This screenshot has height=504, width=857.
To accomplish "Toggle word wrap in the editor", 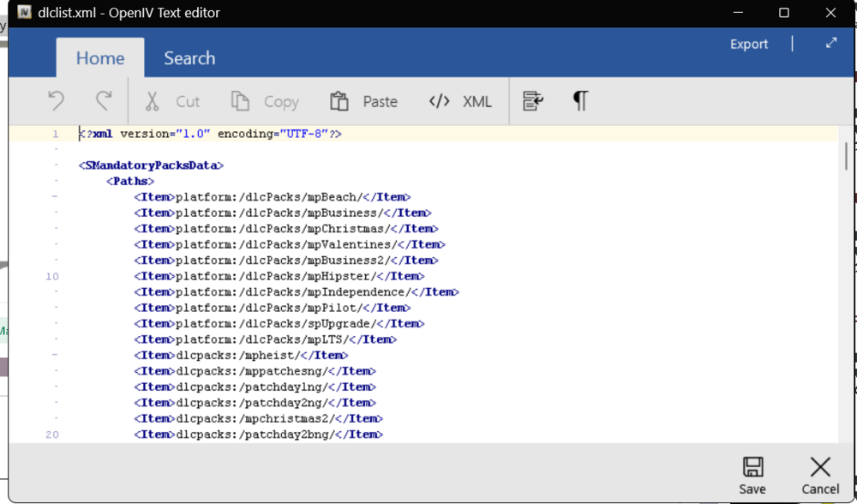I will [532, 100].
